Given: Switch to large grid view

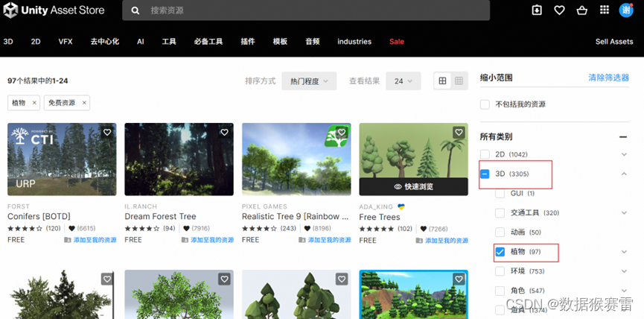Looking at the screenshot, I should click(442, 81).
